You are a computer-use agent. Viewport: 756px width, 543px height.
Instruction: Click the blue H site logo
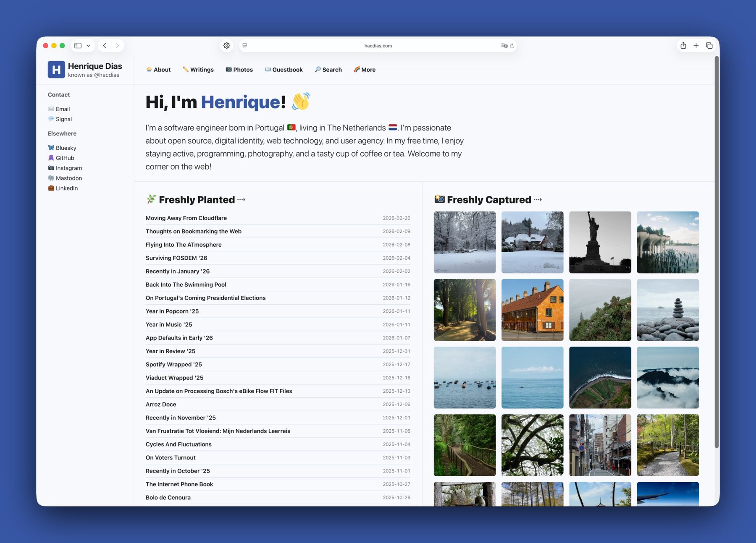pos(56,70)
